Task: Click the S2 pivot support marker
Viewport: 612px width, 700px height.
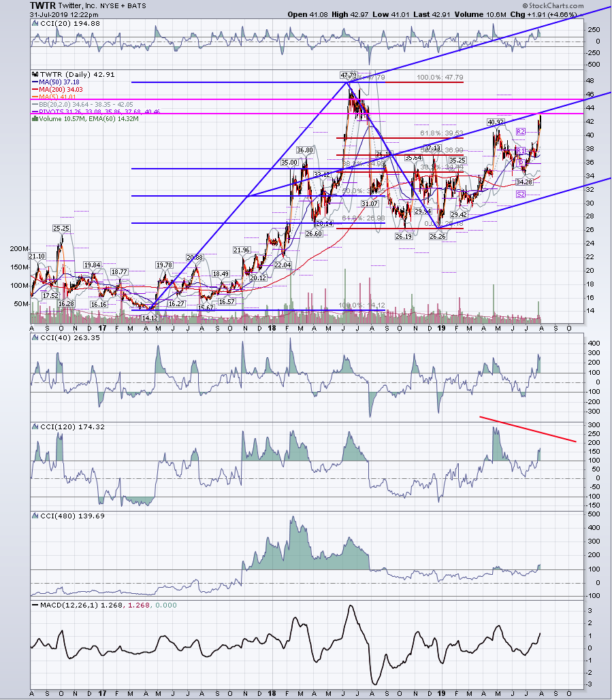Action: pyautogui.click(x=520, y=194)
